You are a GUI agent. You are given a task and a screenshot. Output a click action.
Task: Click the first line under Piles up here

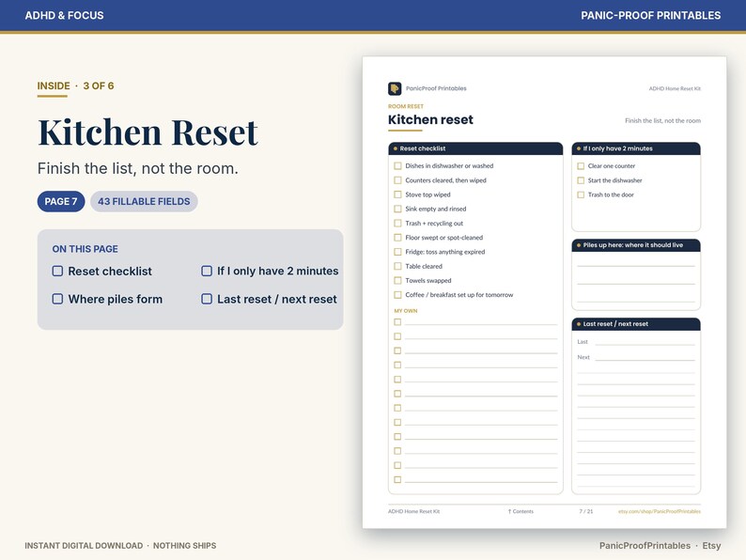(636, 262)
